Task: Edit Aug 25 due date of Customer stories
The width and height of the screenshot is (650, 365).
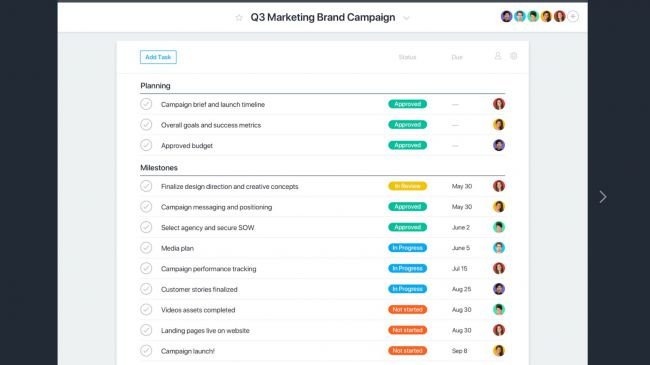Action: pyautogui.click(x=461, y=289)
